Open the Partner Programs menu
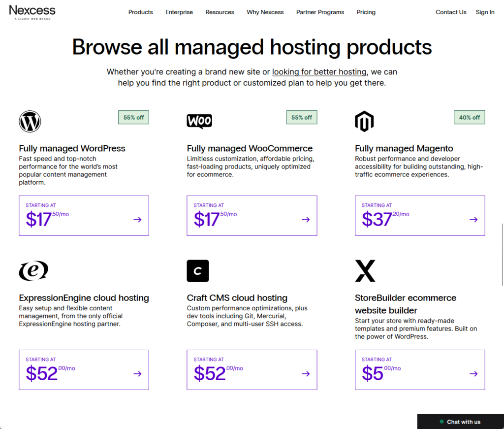 click(x=320, y=12)
